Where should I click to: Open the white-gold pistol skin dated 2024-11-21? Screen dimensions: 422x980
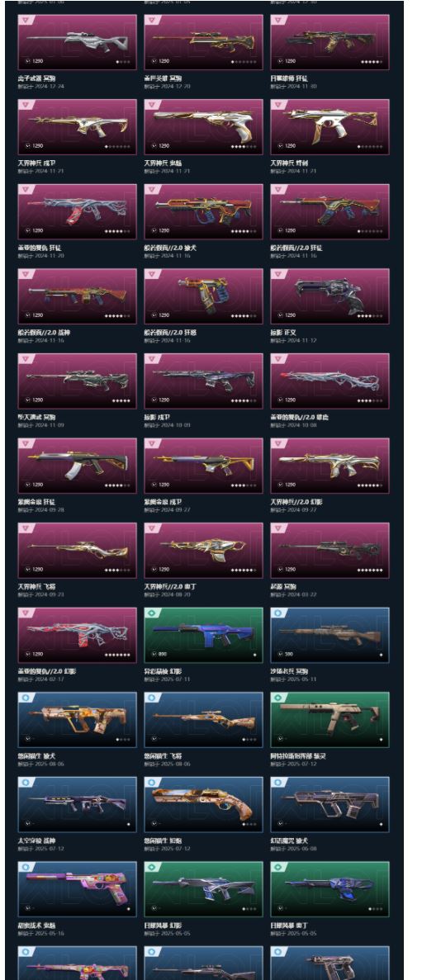[x=204, y=127]
